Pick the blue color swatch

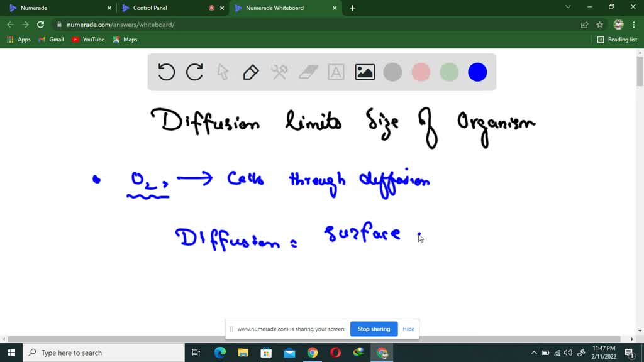(x=477, y=72)
